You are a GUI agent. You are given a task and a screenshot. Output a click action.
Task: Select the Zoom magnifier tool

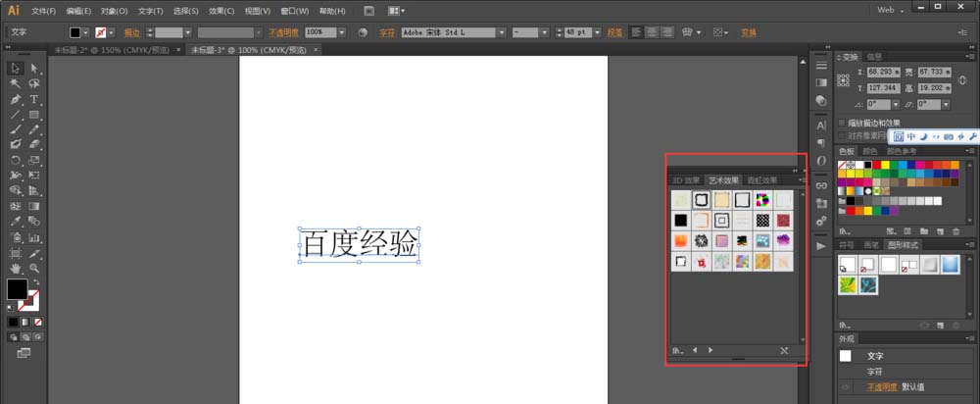[x=34, y=269]
